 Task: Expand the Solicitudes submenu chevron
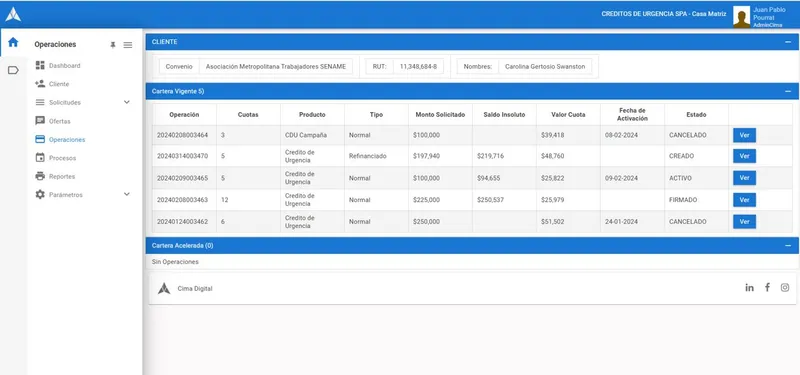coord(127,102)
